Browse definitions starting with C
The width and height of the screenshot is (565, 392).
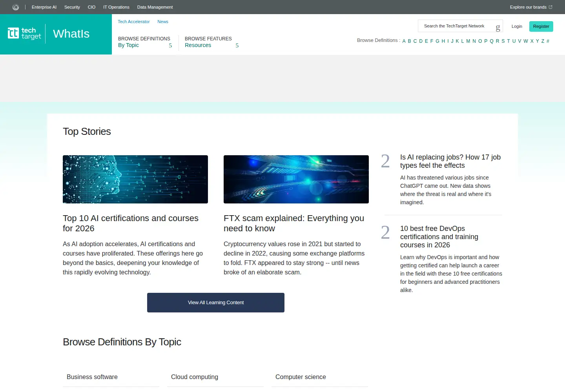click(x=415, y=41)
